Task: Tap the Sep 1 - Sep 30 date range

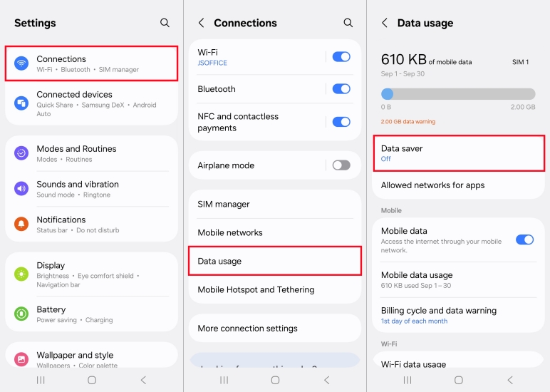Action: coord(403,74)
